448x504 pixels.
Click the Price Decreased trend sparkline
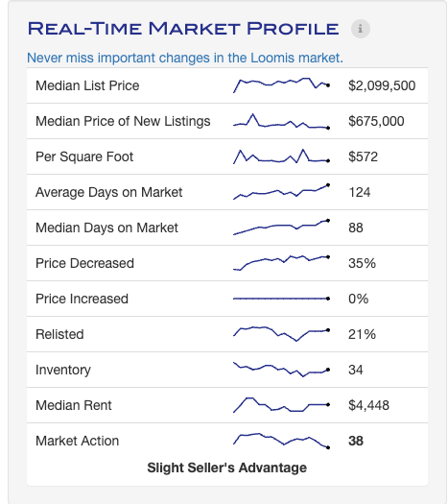tap(281, 263)
